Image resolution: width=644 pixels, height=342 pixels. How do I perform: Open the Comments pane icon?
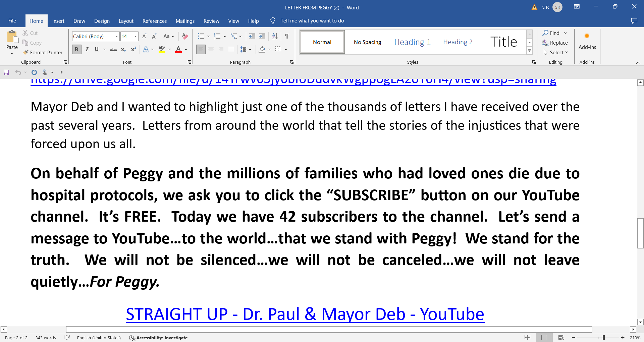coord(634,21)
